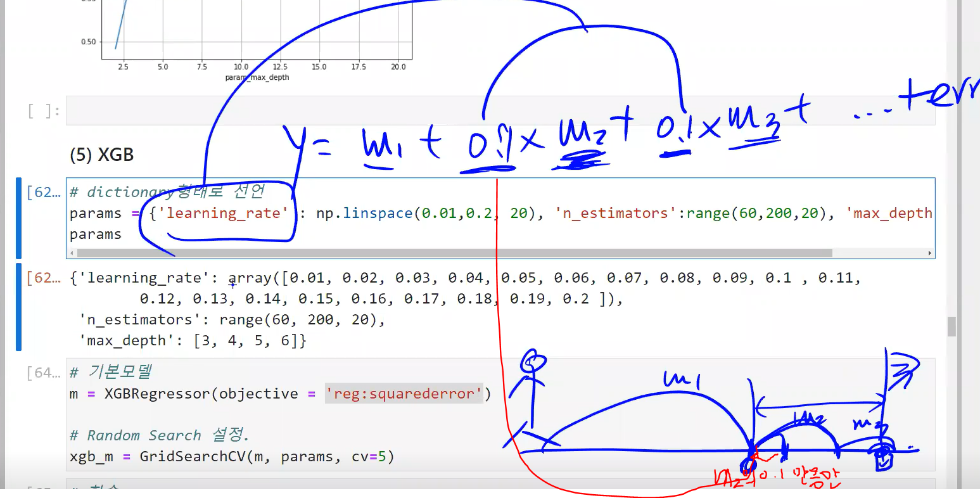Click the blue collapse bar beside params input cell
Viewport: 980px width, 498px height.
tap(19, 218)
